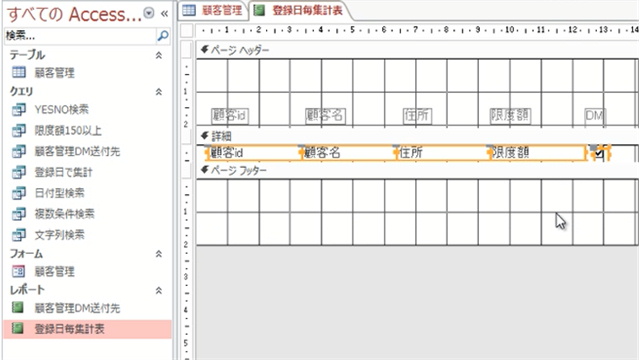The width and height of the screenshot is (640, 360).
Task: Click the 日付型検索 query icon
Action: [19, 193]
